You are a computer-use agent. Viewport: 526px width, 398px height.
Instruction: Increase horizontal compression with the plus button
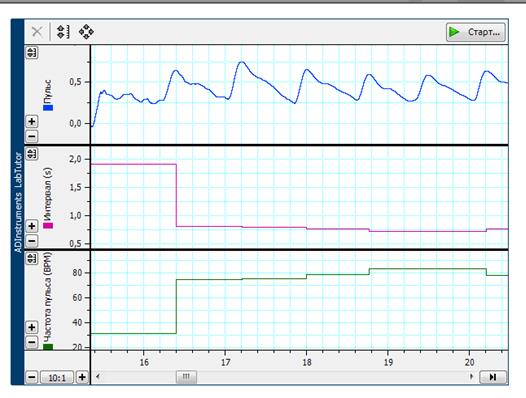(x=82, y=378)
